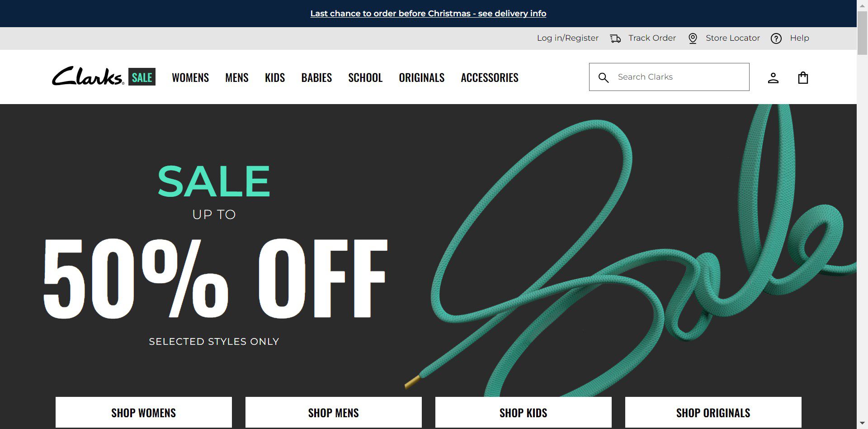Open the Kids menu

[x=275, y=78]
